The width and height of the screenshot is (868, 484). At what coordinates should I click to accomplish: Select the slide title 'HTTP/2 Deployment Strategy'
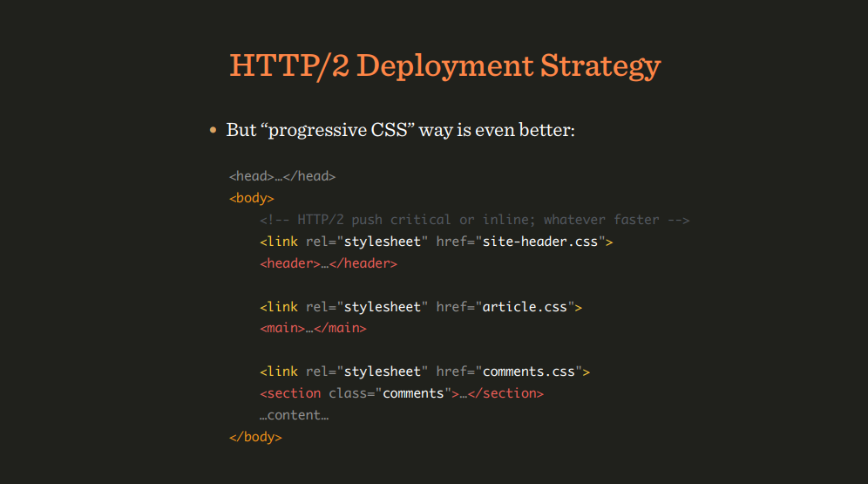pyautogui.click(x=445, y=66)
